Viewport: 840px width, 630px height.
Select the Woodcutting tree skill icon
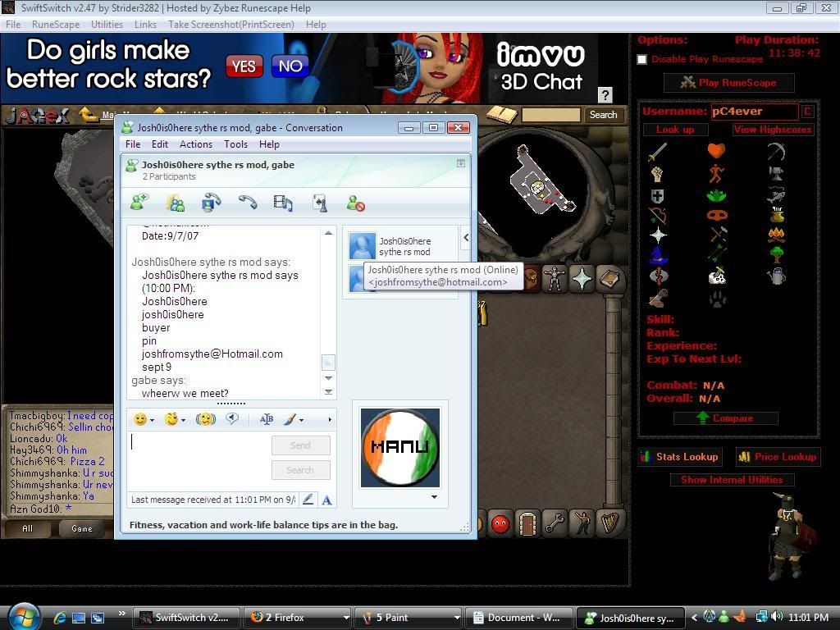point(777,255)
